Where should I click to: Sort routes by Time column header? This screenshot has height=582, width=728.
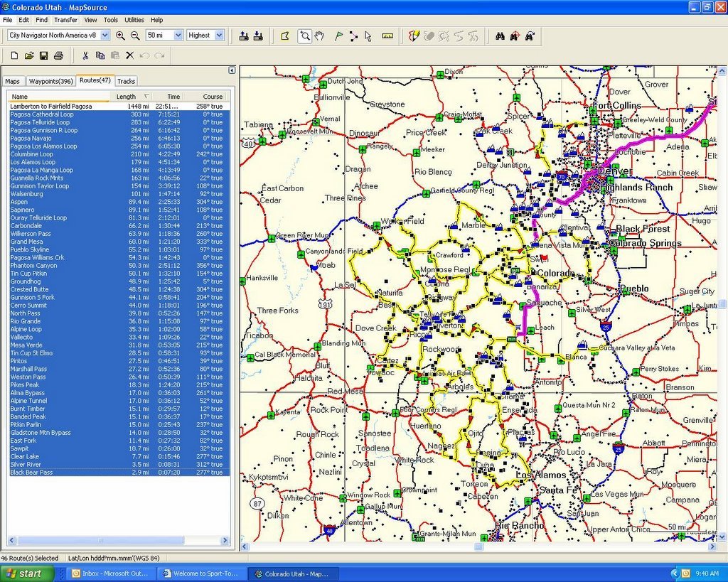pyautogui.click(x=168, y=97)
